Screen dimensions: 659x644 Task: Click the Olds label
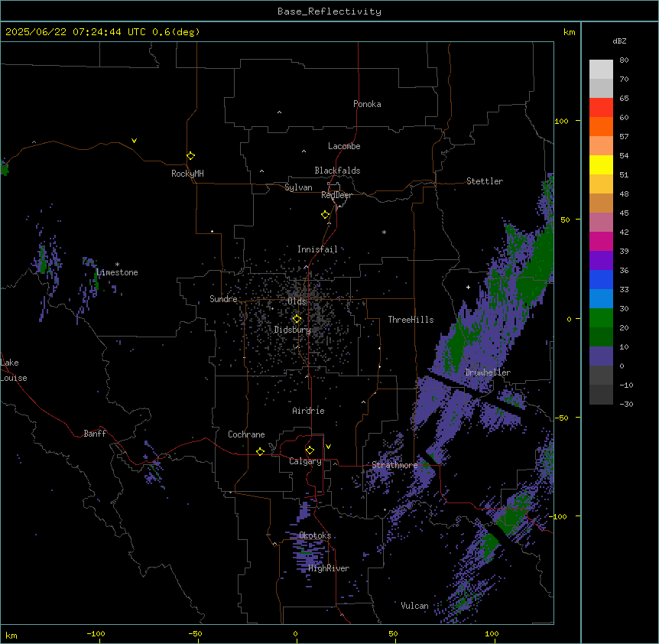(297, 301)
